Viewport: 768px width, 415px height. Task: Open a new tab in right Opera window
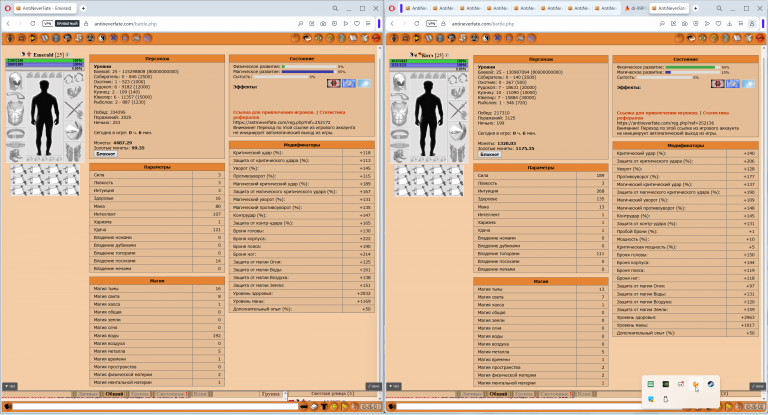695,8
